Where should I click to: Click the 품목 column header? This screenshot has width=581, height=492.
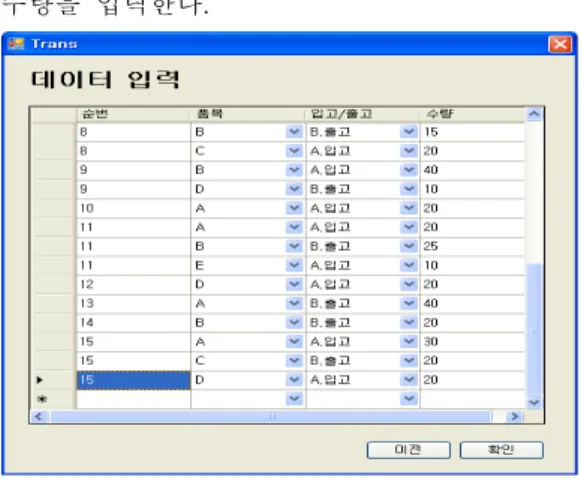248,114
